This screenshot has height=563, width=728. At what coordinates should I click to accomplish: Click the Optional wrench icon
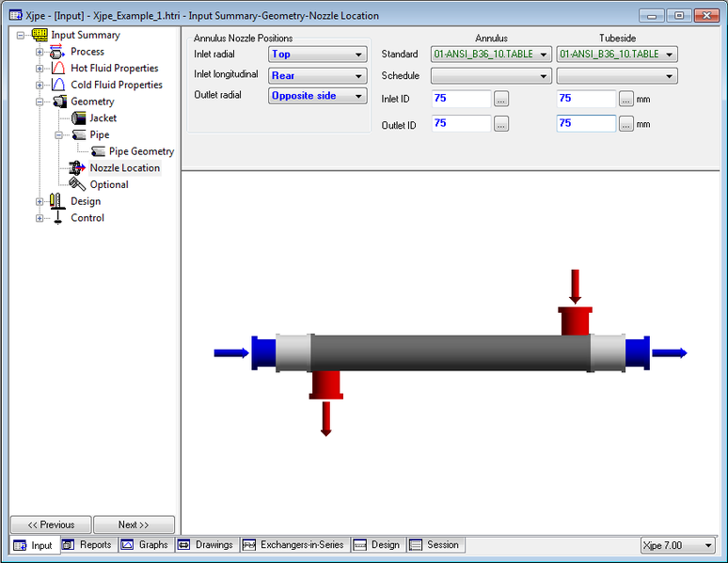(78, 185)
